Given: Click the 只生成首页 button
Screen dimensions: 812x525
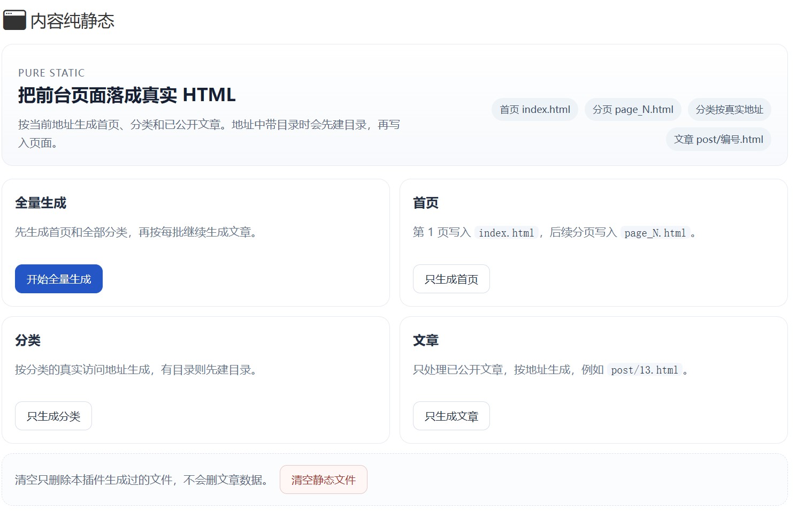Looking at the screenshot, I should tap(451, 279).
